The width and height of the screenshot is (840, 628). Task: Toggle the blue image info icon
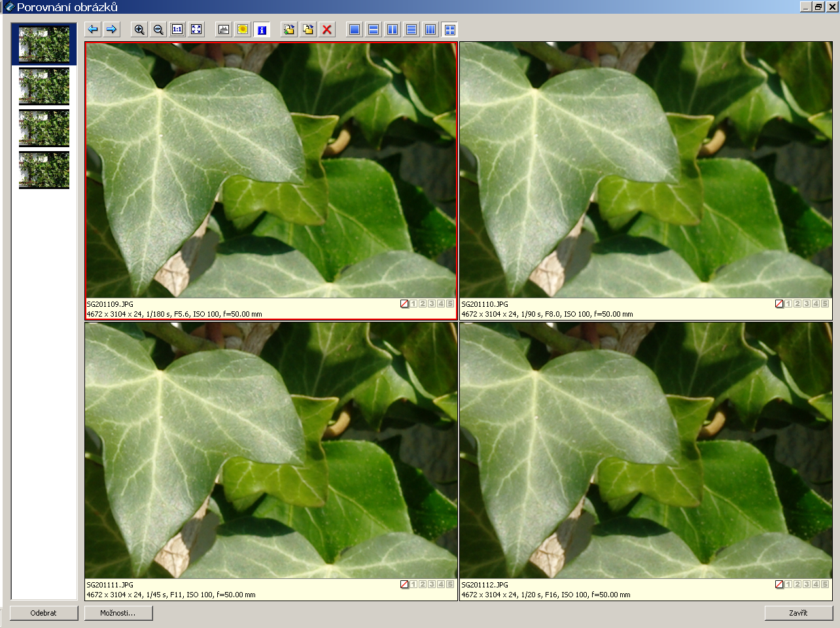point(262,29)
